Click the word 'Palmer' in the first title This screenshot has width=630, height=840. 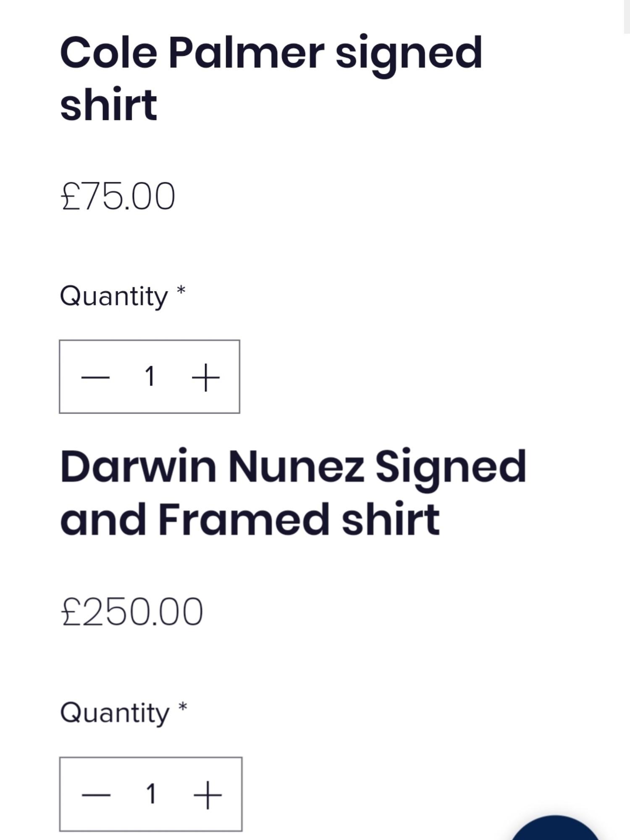(246, 52)
